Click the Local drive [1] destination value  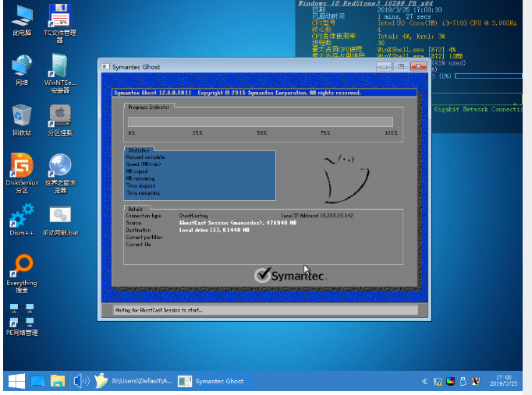[214, 230]
